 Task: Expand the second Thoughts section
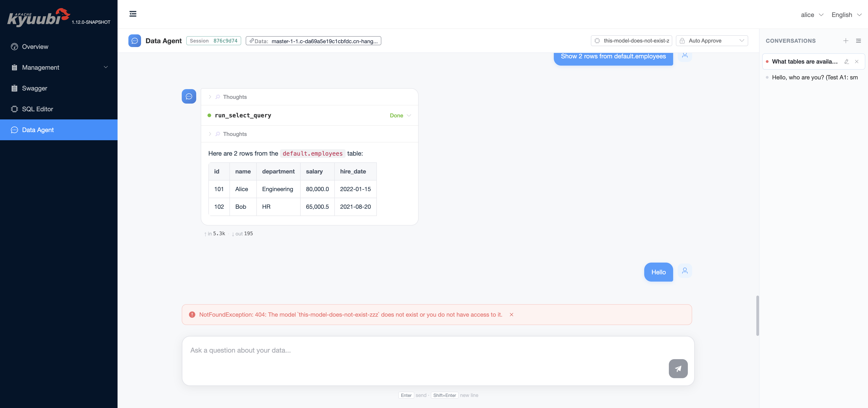(x=309, y=134)
